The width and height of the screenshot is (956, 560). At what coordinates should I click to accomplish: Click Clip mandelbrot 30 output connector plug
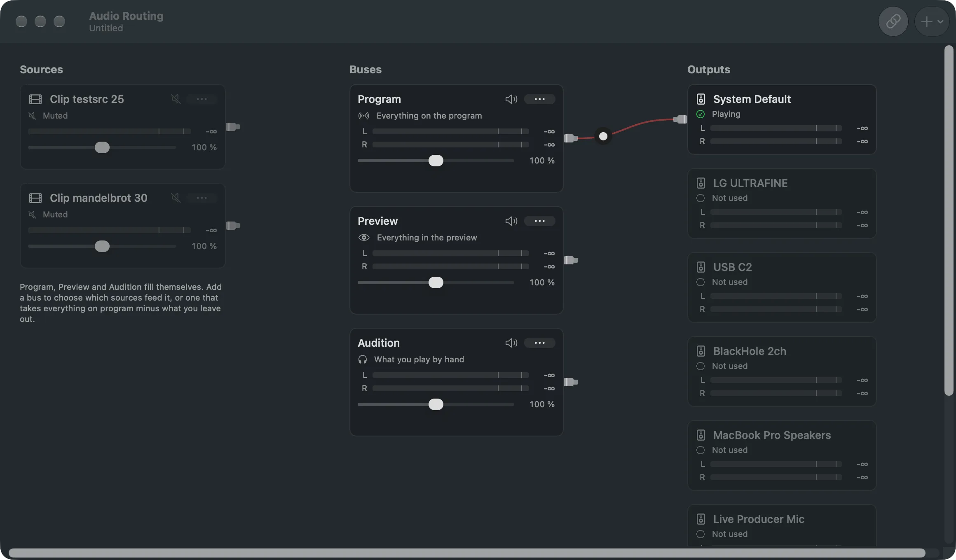[x=233, y=226]
